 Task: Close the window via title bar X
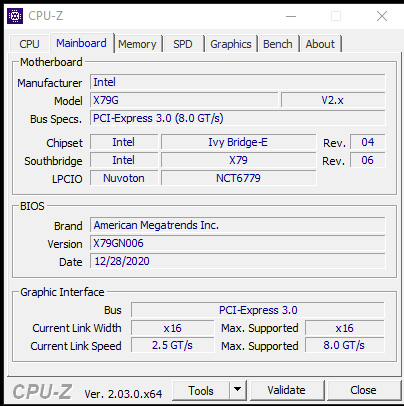point(382,16)
